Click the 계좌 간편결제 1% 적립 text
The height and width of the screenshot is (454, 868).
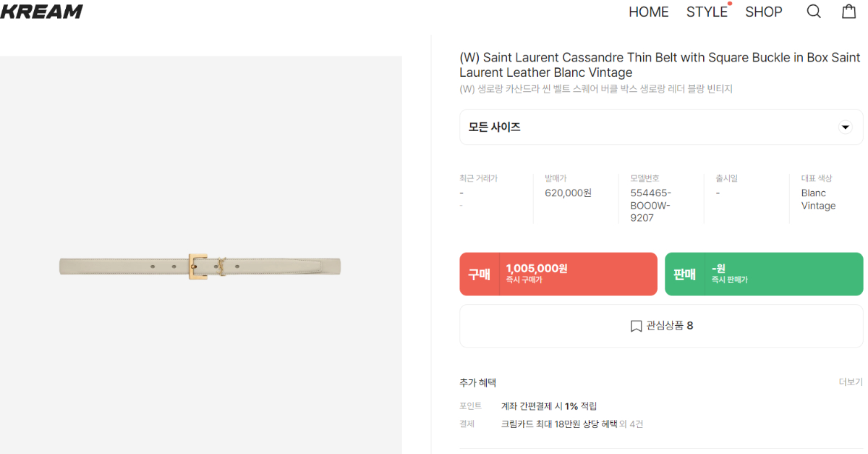549,406
